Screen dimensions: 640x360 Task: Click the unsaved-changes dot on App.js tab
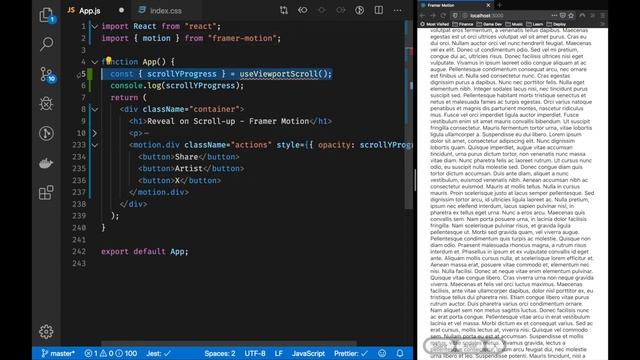pos(121,10)
